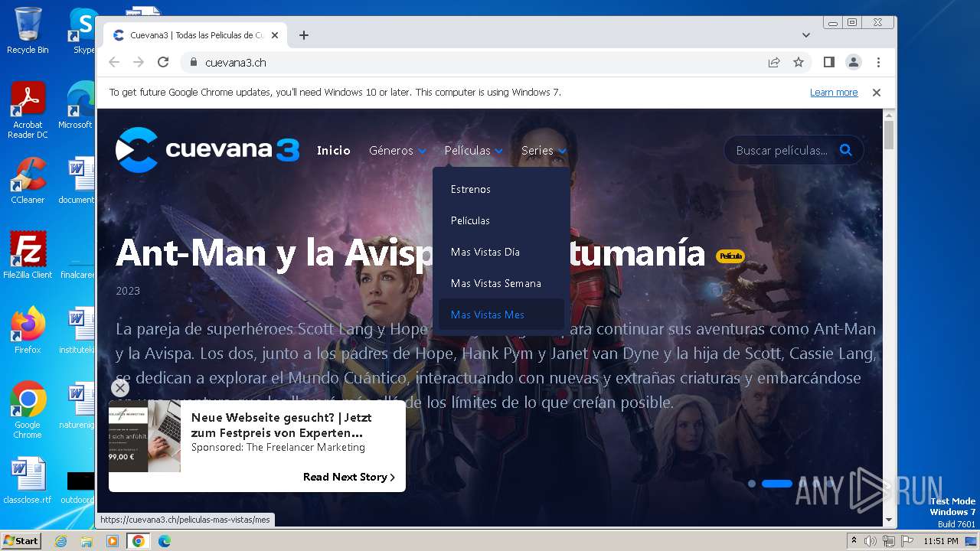This screenshot has width=980, height=551.
Task: Click the volume icon in the system tray
Action: coord(871,541)
